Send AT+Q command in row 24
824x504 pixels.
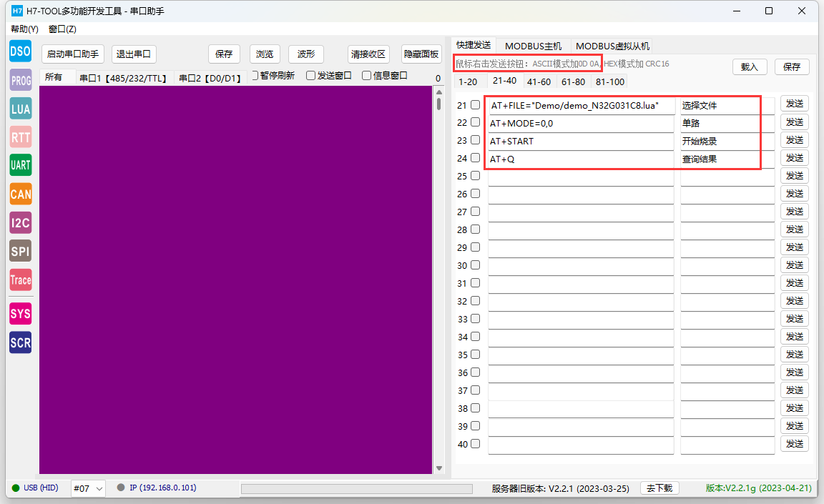(x=795, y=158)
